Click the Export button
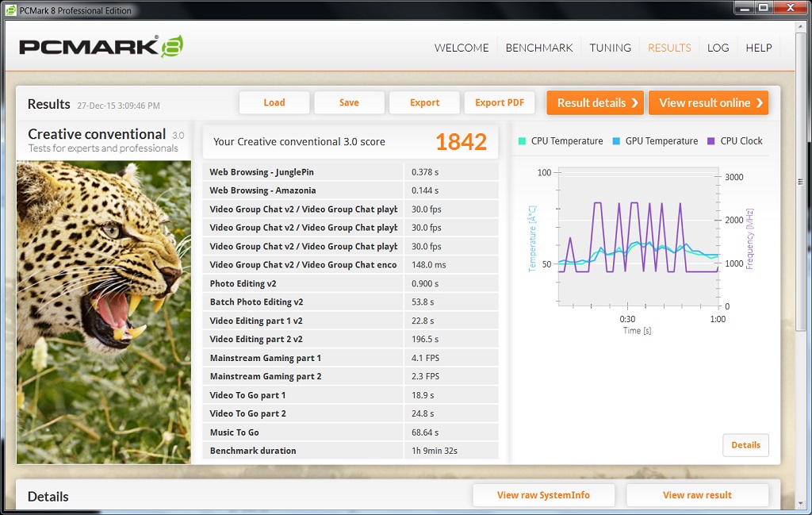Viewport: 812px width, 515px height. tap(424, 102)
